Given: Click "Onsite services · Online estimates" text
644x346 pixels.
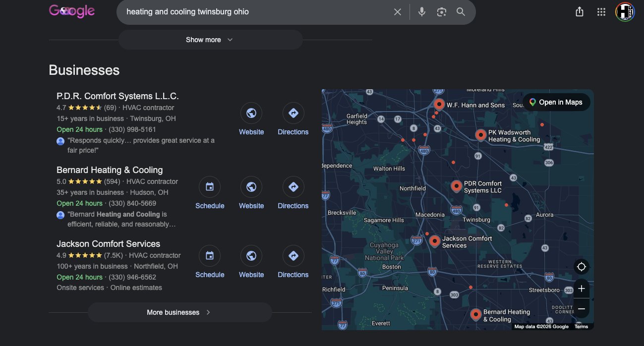Looking at the screenshot, I should (109, 288).
